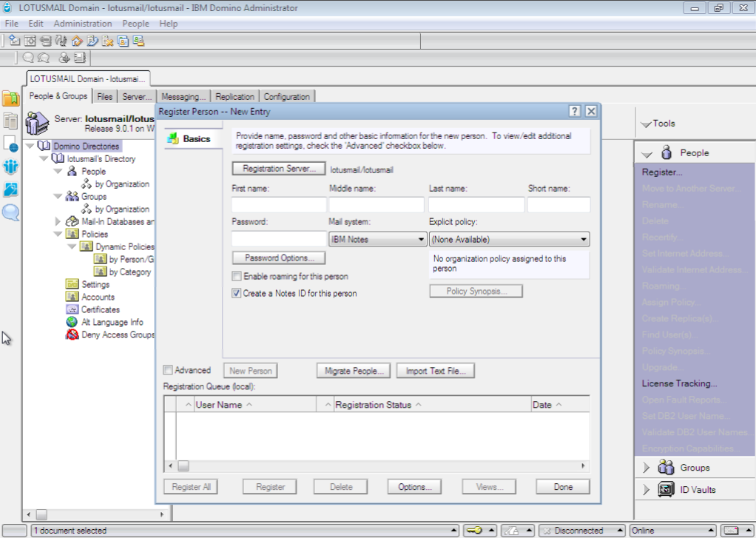Click the Registration Queue horizontal scrollbar thumb
The height and width of the screenshot is (538, 756).
tap(183, 466)
